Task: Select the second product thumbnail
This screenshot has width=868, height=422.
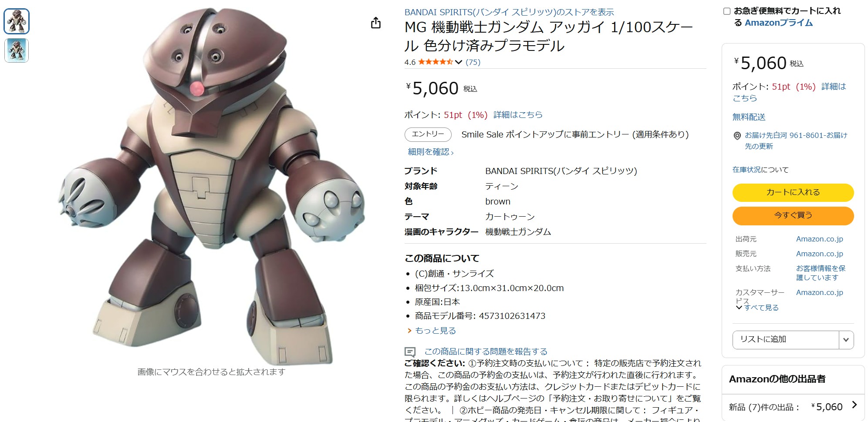Action: [17, 50]
